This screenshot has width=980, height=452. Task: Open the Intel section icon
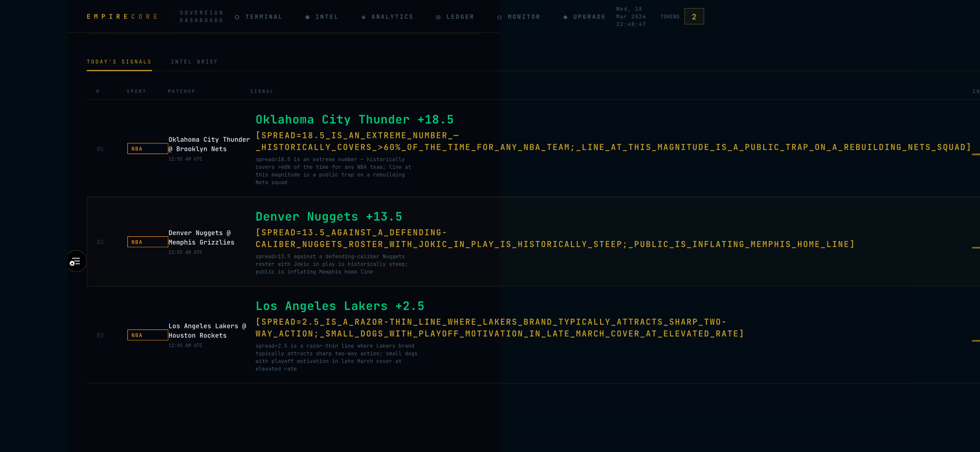[x=307, y=17]
